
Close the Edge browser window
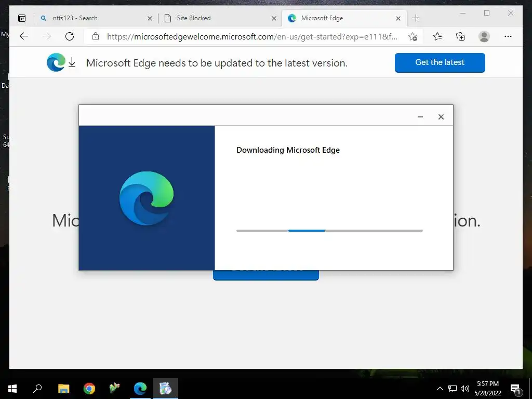(x=511, y=13)
